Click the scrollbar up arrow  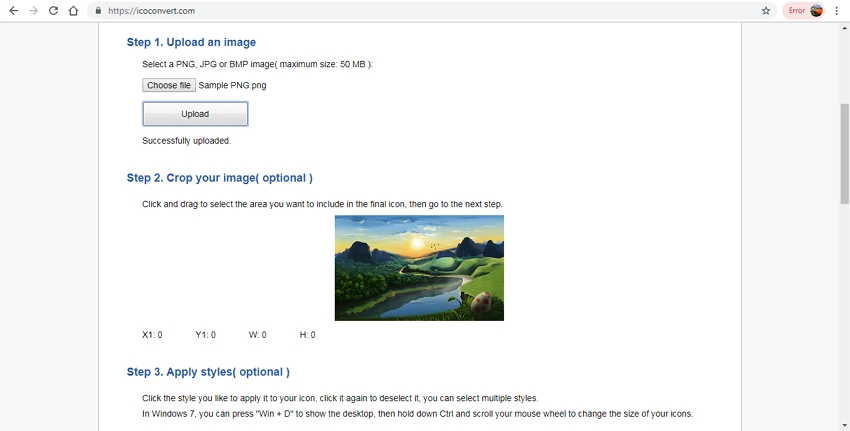844,28
